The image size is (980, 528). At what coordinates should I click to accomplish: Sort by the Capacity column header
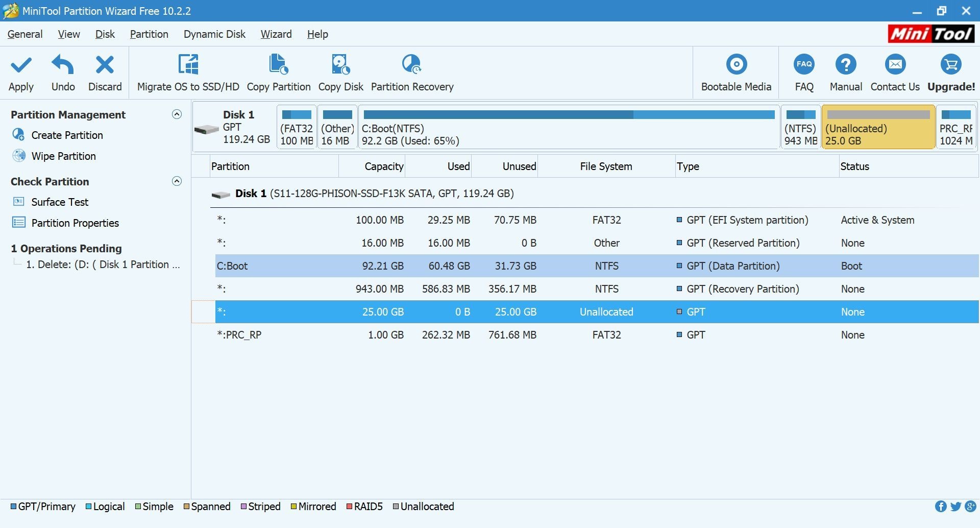tap(372, 166)
